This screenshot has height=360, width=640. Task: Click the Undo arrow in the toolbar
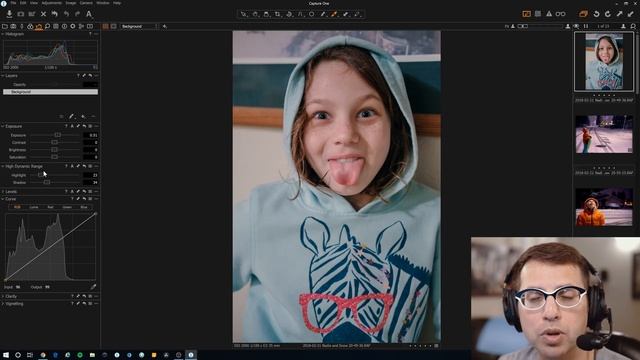click(x=66, y=14)
